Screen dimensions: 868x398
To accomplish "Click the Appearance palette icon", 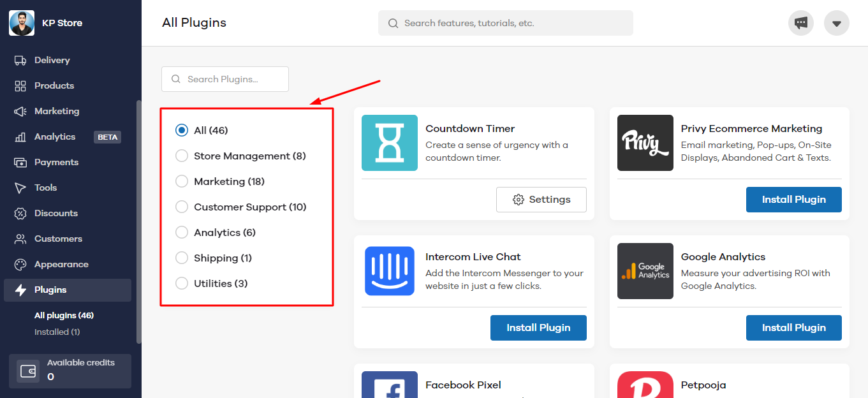I will click(20, 264).
